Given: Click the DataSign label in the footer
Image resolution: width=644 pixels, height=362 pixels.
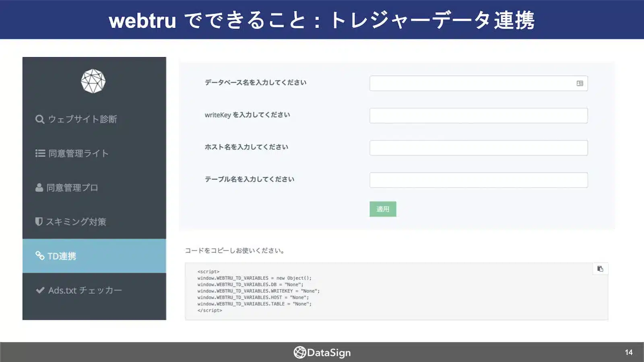Looking at the screenshot, I should click(x=328, y=352).
